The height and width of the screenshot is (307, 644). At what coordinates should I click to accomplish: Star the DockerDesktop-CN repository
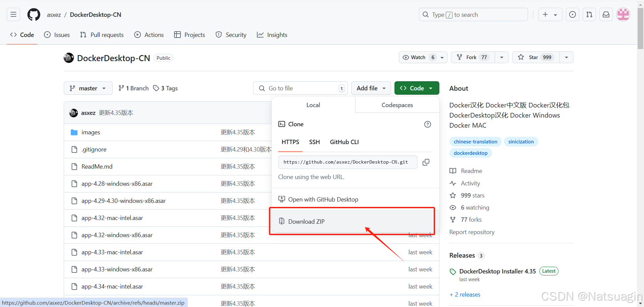click(536, 57)
